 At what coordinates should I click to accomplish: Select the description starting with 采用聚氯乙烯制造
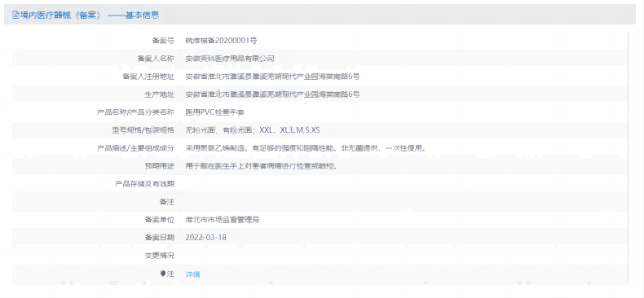point(306,147)
